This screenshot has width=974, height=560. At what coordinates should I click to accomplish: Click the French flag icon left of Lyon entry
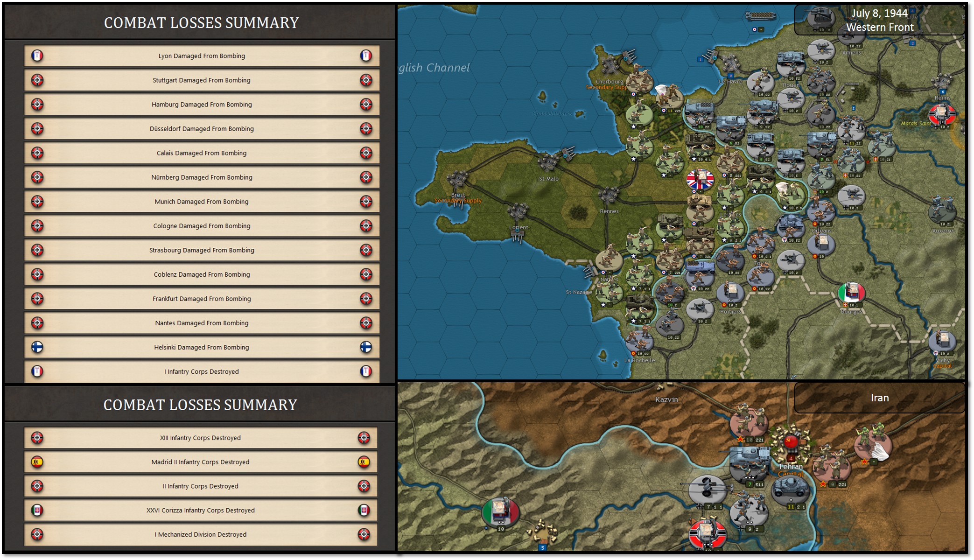point(37,56)
